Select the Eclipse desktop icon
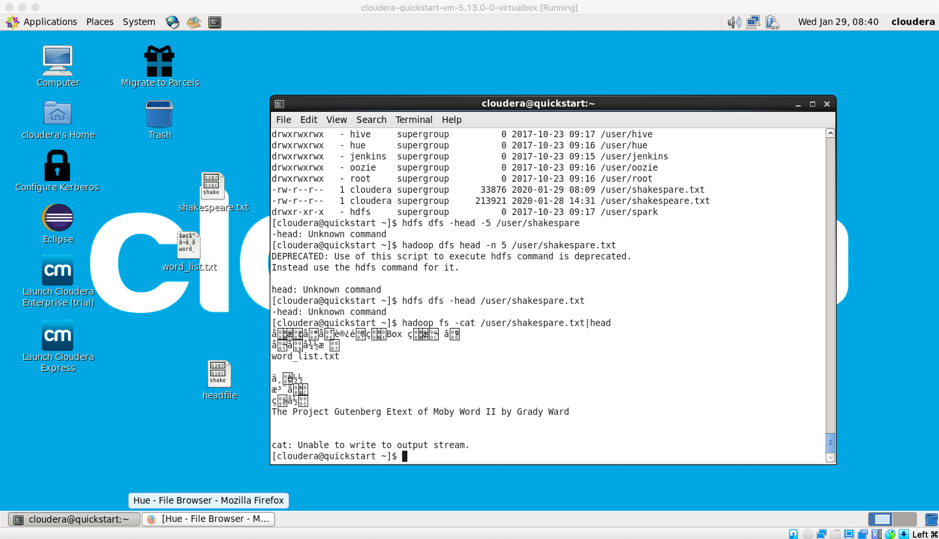Image resolution: width=939 pixels, height=539 pixels. (57, 224)
